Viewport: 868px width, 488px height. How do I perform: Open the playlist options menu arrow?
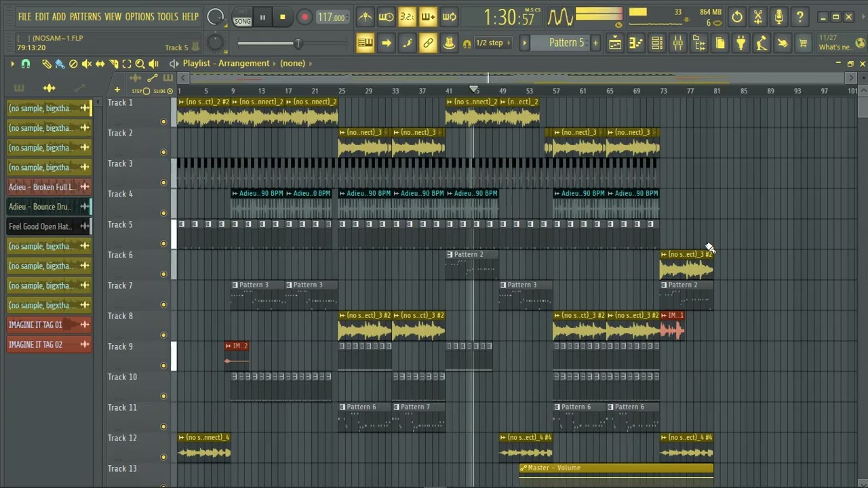12,64
